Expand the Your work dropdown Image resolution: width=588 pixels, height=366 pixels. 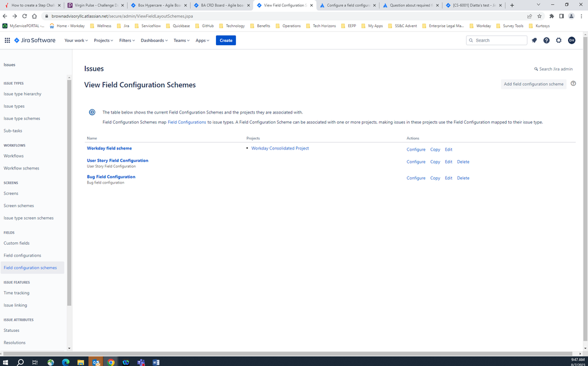click(x=75, y=40)
